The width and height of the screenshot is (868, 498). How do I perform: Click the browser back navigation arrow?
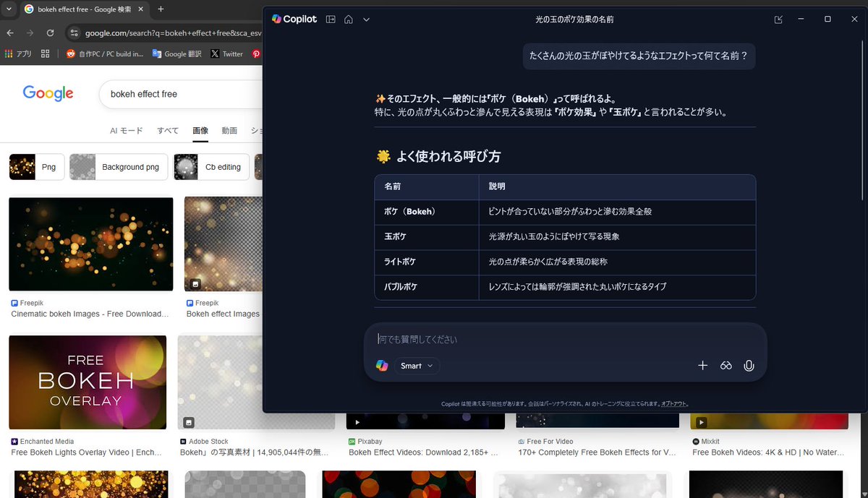coord(9,33)
